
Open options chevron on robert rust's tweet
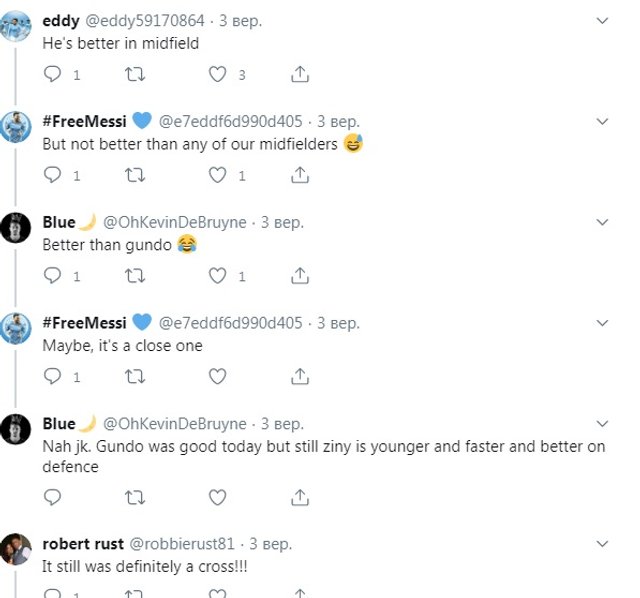click(x=602, y=543)
